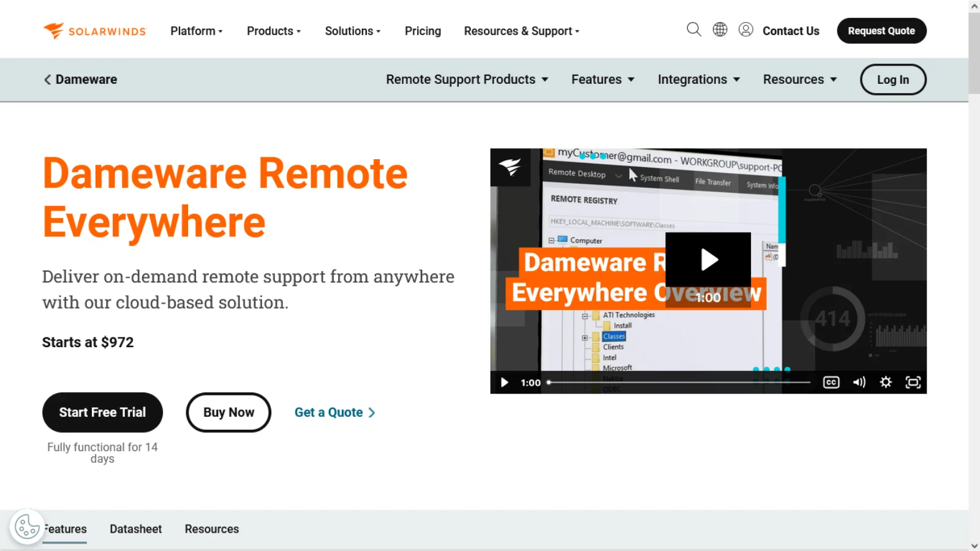This screenshot has height=551, width=980.
Task: Open Get a Quote link
Action: point(335,413)
